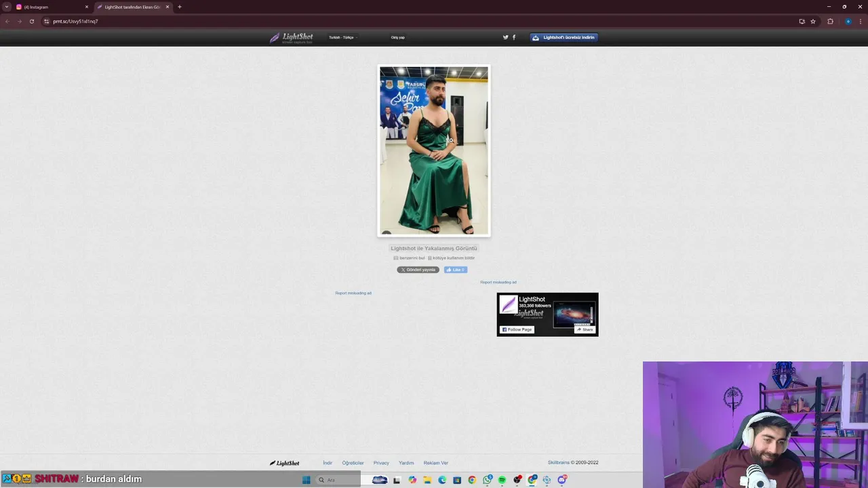
Task: Click the left Report misleading ad link
Action: [x=353, y=293]
